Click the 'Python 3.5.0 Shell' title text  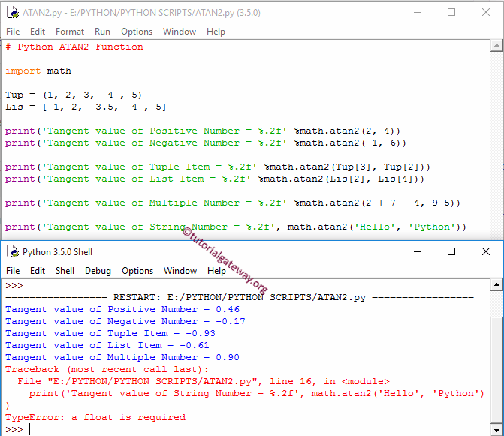58,252
